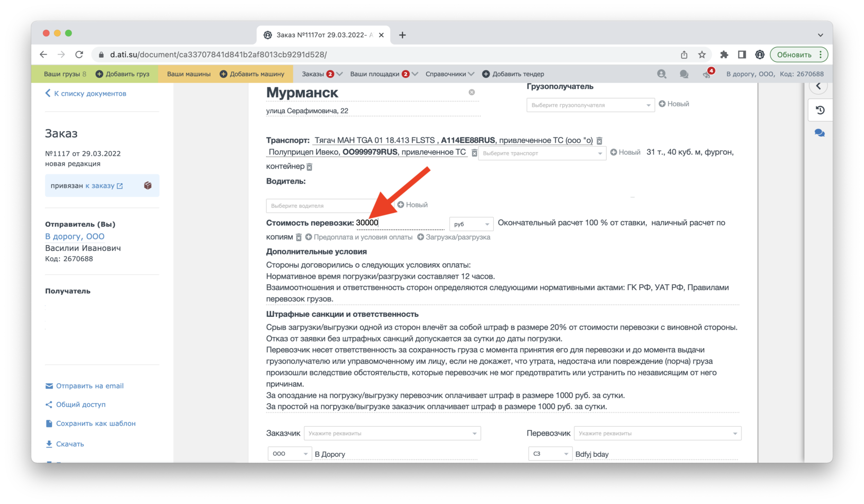Screen dimensions: 864x504
Task: Click the cargo box icon in привязан к заказу
Action: coord(148,186)
